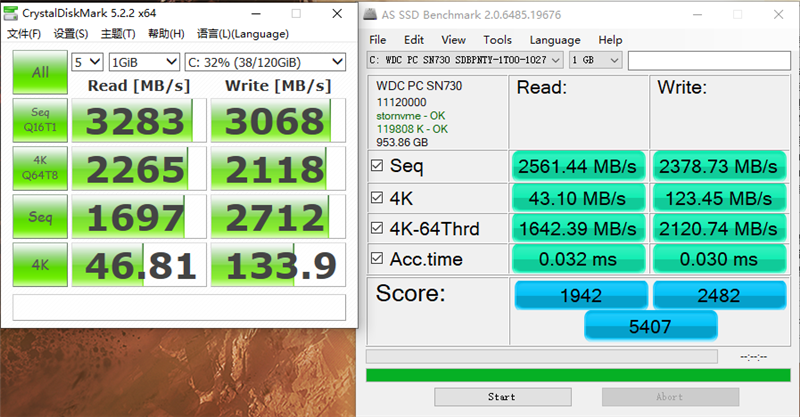
Task: Uncheck the Seq test checkbox in AS SSD
Action: pyautogui.click(x=377, y=165)
